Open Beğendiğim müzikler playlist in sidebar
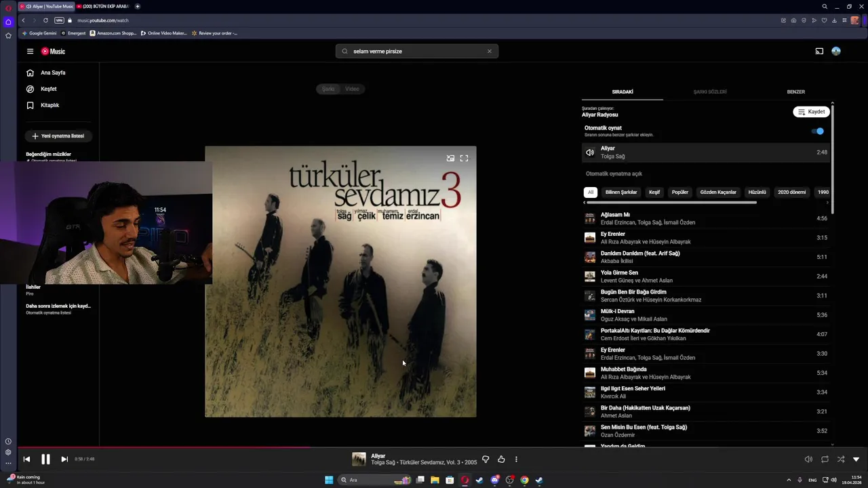This screenshot has width=868, height=488. [x=49, y=155]
